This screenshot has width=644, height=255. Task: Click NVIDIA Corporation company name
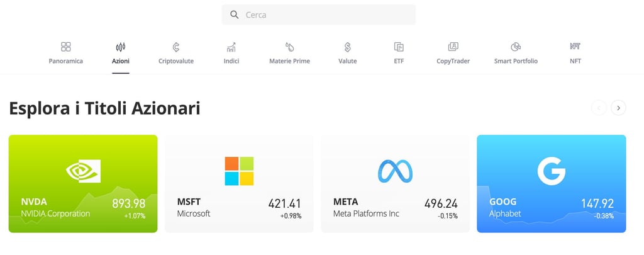[x=55, y=214]
